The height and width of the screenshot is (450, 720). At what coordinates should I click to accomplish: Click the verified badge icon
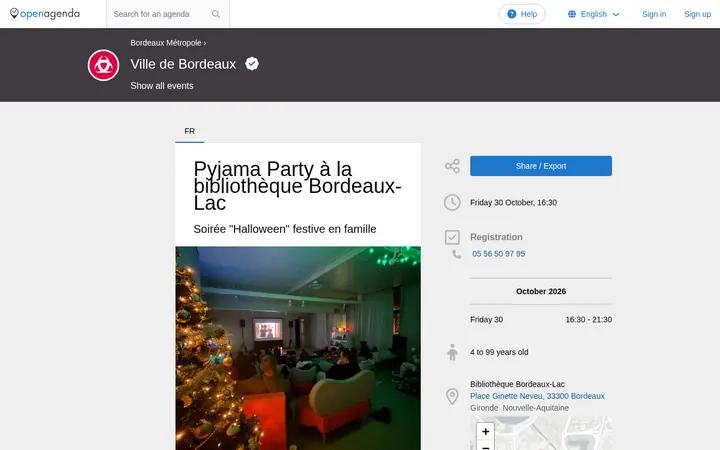coord(252,63)
